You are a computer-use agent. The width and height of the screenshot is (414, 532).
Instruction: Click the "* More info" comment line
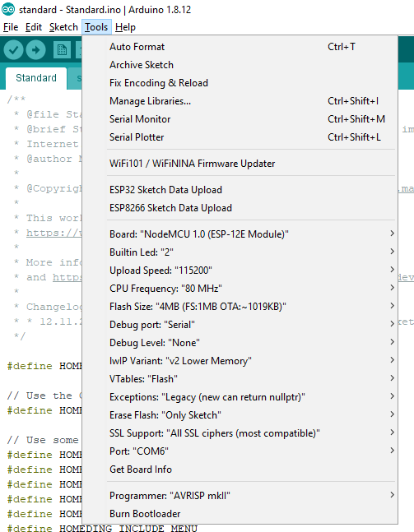pos(48,262)
